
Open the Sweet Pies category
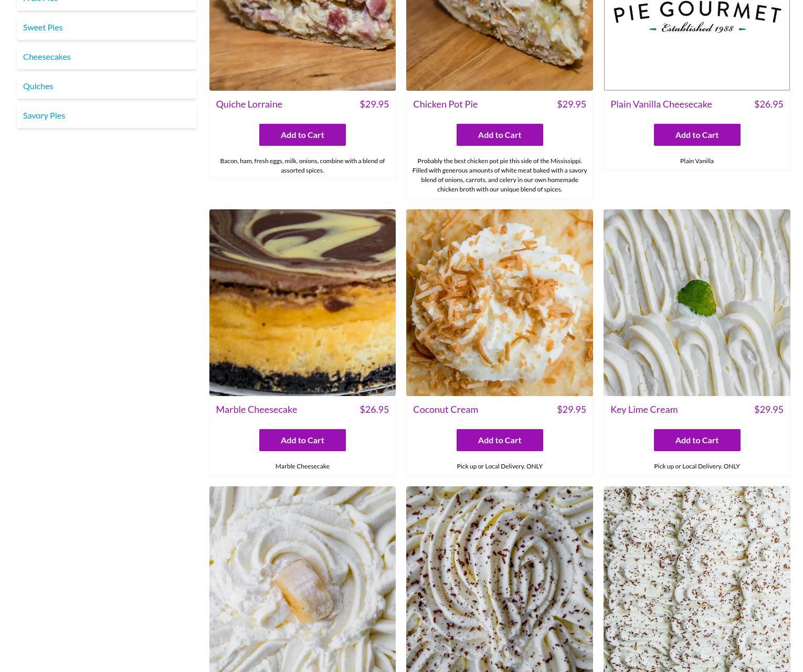pyautogui.click(x=43, y=27)
